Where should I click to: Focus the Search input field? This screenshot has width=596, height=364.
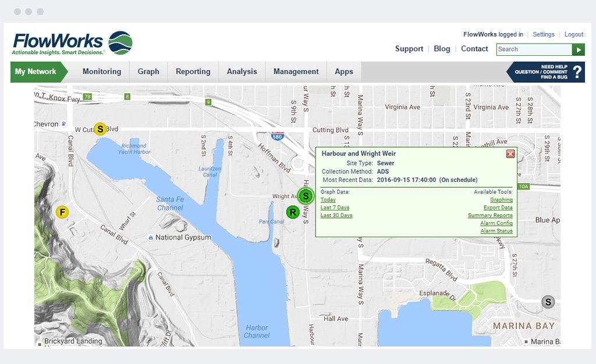click(534, 49)
